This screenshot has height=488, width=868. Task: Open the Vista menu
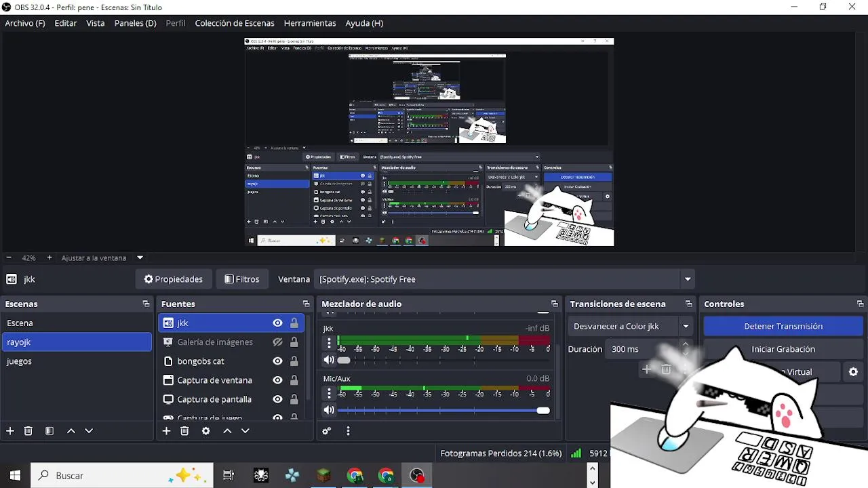pos(96,23)
